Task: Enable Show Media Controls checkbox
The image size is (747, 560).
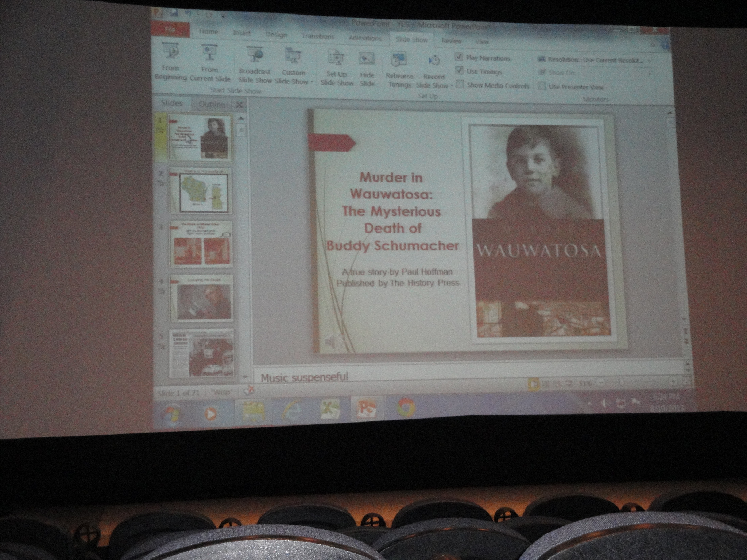Action: pyautogui.click(x=460, y=85)
